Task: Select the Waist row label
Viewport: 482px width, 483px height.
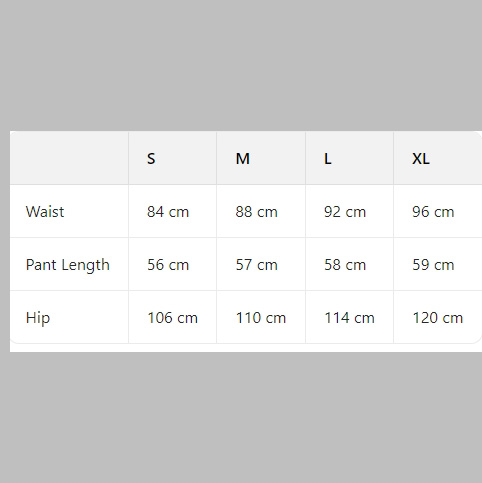Action: 69,211
